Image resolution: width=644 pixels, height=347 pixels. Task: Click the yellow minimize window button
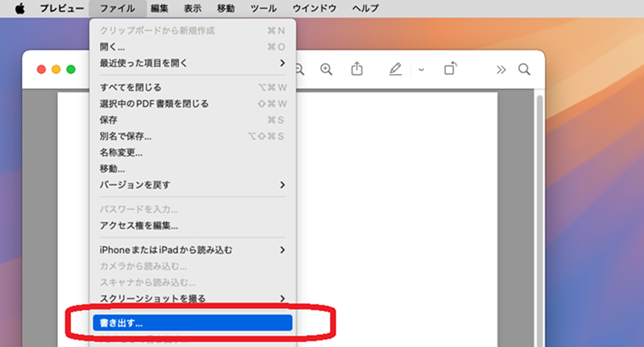(x=56, y=69)
